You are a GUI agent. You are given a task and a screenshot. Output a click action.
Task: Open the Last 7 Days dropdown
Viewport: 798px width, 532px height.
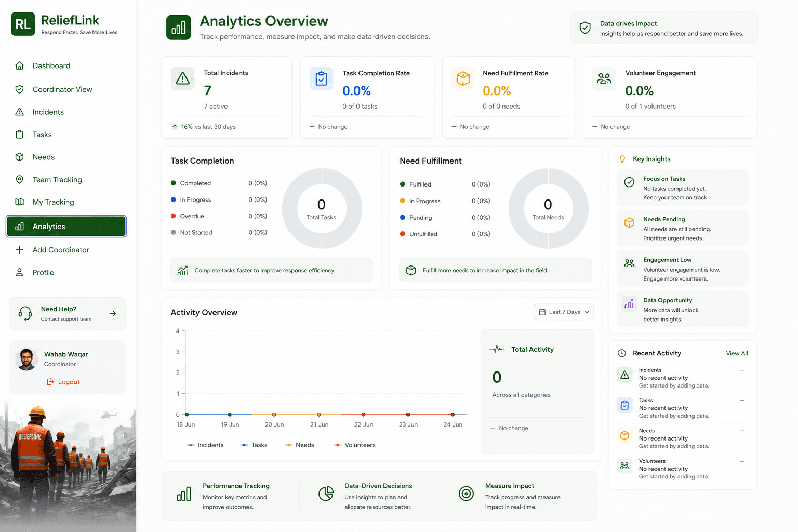pyautogui.click(x=564, y=312)
